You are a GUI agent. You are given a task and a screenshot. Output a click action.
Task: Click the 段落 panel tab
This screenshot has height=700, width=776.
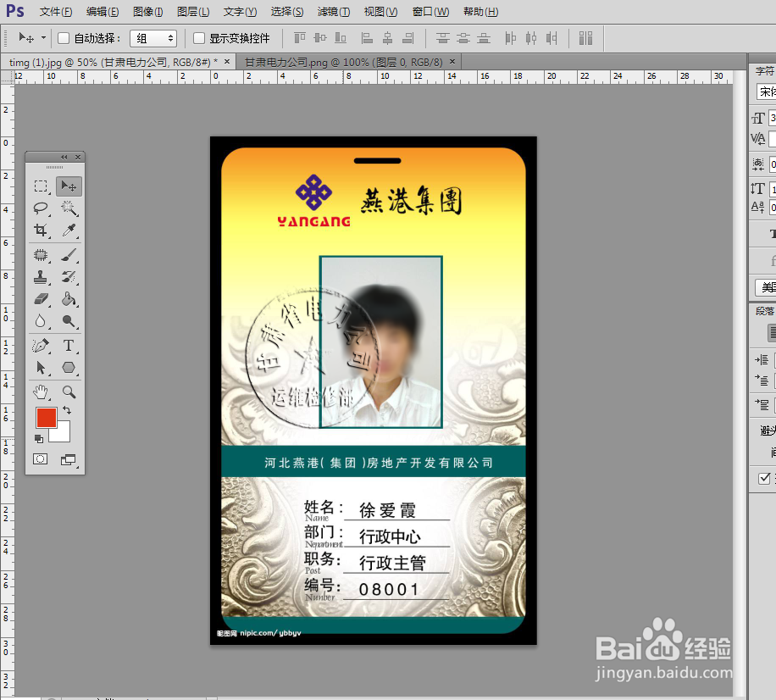[765, 311]
